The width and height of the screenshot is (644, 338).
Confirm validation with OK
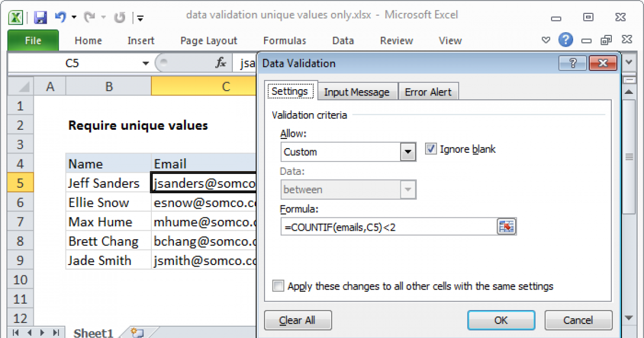coord(501,320)
